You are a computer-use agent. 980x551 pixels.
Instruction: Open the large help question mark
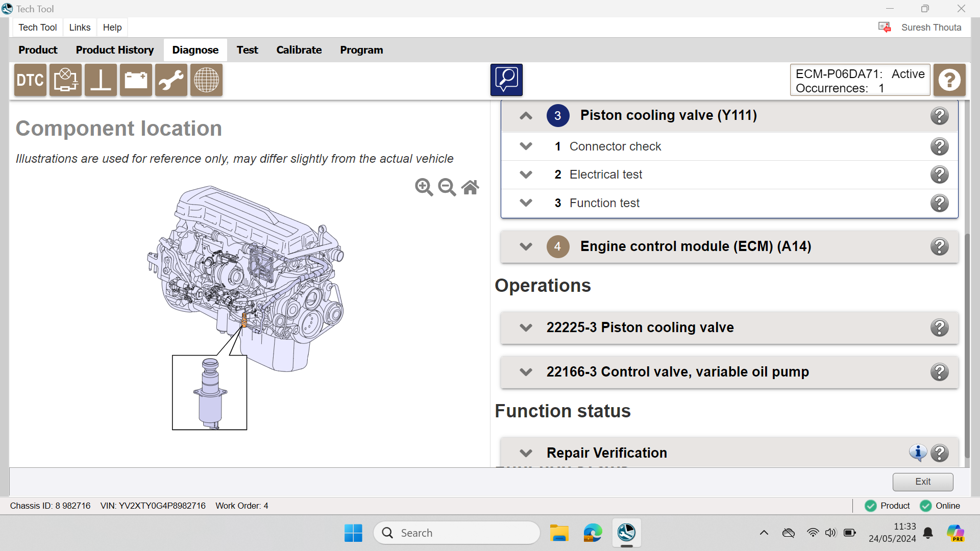(949, 80)
